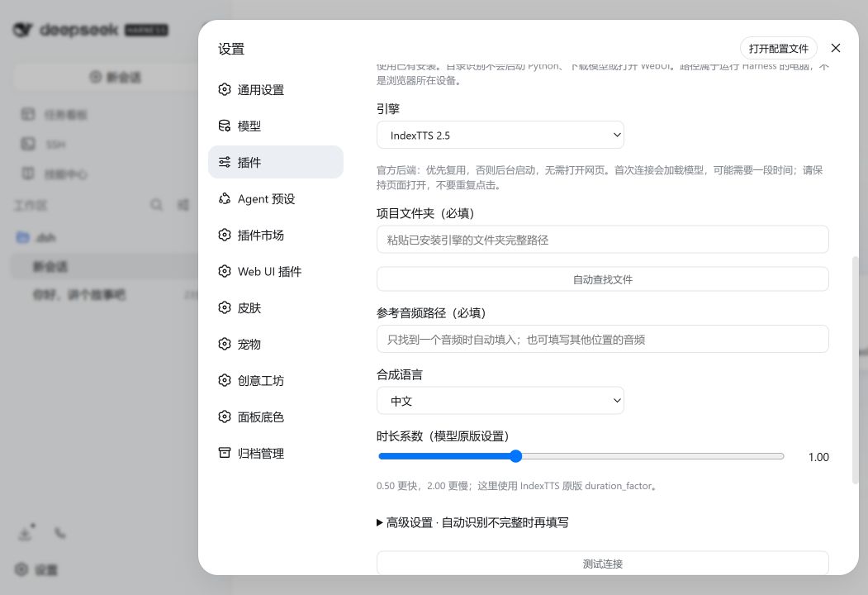Image resolution: width=868 pixels, height=595 pixels.
Task: Click the search icon in 工作区 header
Action: point(157,206)
